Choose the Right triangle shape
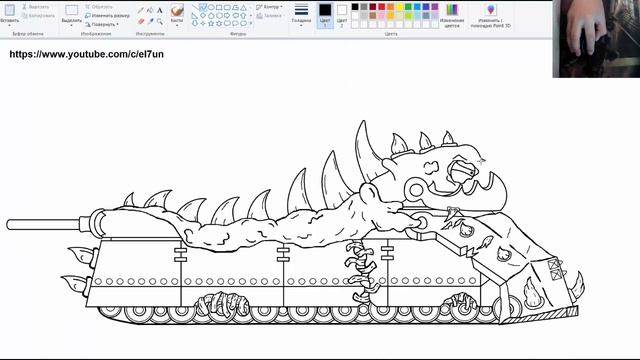The width and height of the screenshot is (640, 360). coord(195,16)
